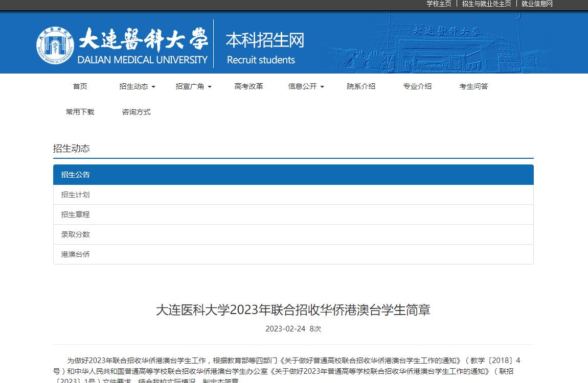Open the 考生问答 navigation item

click(473, 86)
